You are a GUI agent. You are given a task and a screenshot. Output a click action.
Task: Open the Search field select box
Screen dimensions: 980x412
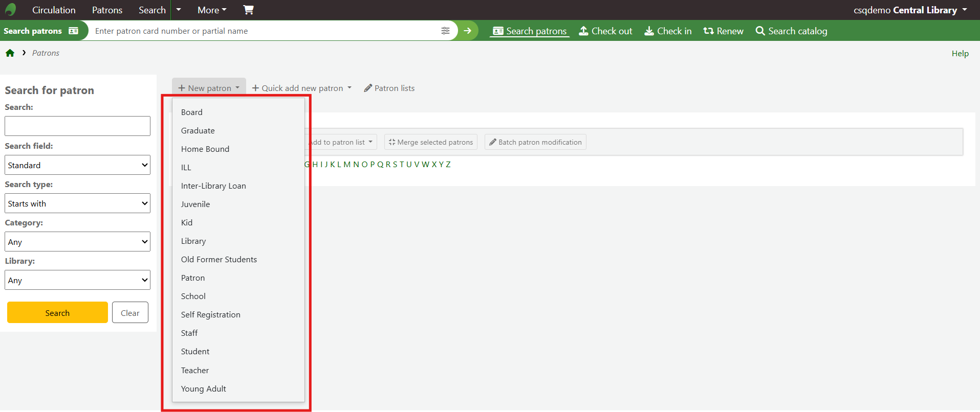click(x=77, y=165)
